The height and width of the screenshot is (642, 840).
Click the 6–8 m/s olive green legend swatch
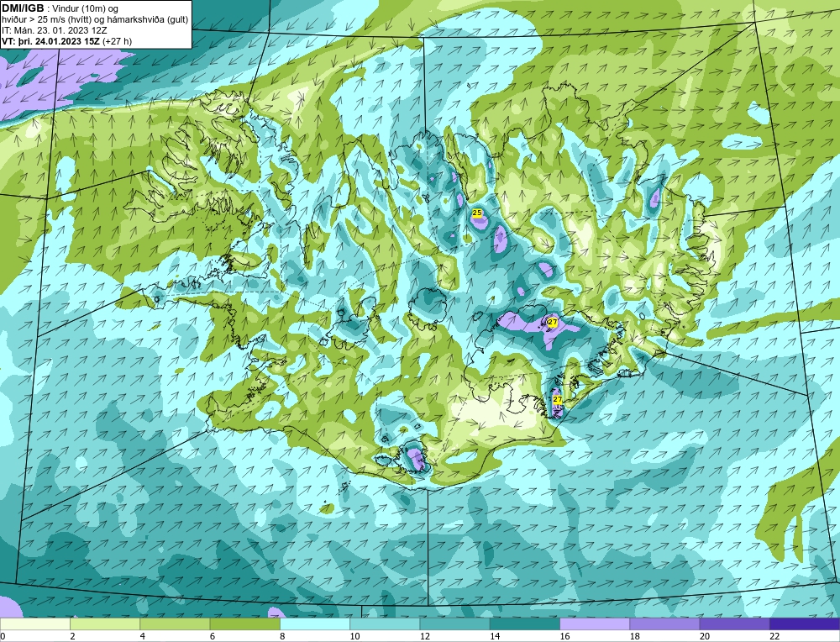244,624
